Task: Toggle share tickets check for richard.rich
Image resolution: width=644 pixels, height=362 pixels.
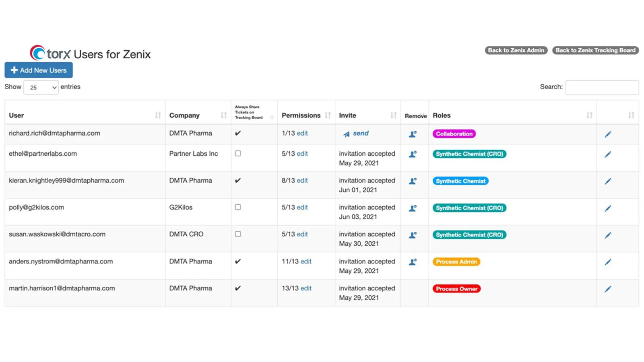Action: [238, 133]
